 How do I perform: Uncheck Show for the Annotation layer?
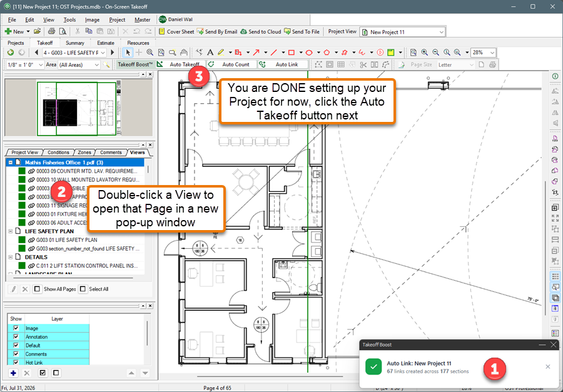pos(16,337)
